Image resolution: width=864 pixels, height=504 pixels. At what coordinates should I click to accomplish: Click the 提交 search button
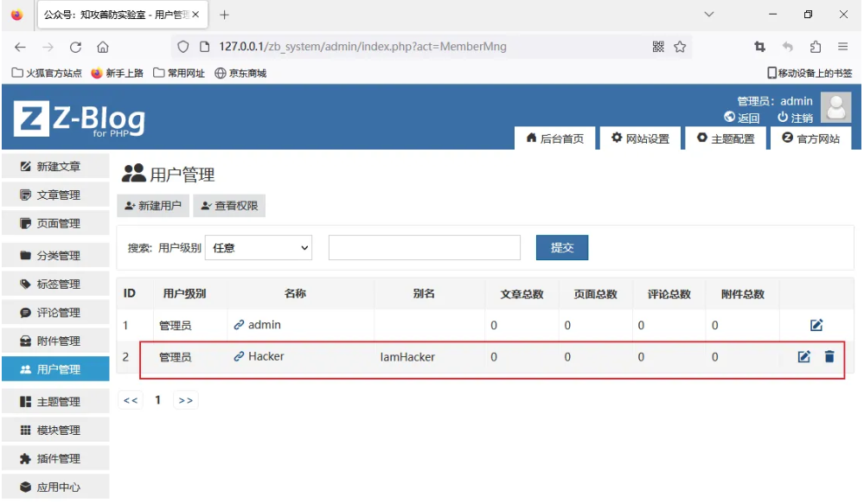(x=562, y=248)
